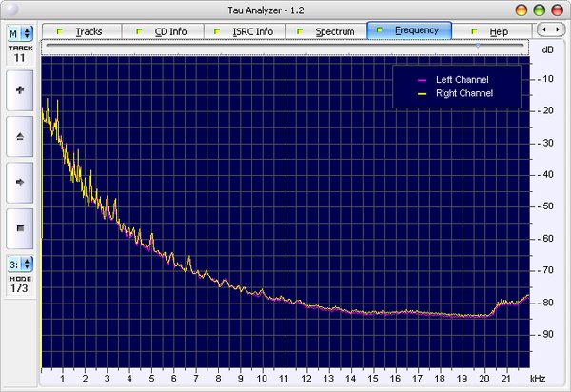Click the green indicator on Tracks tab

pos(59,31)
